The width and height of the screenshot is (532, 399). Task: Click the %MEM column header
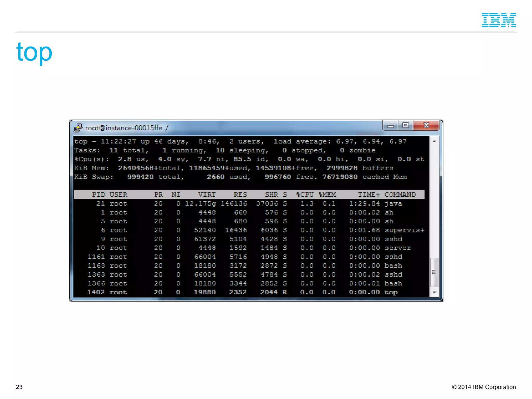327,195
